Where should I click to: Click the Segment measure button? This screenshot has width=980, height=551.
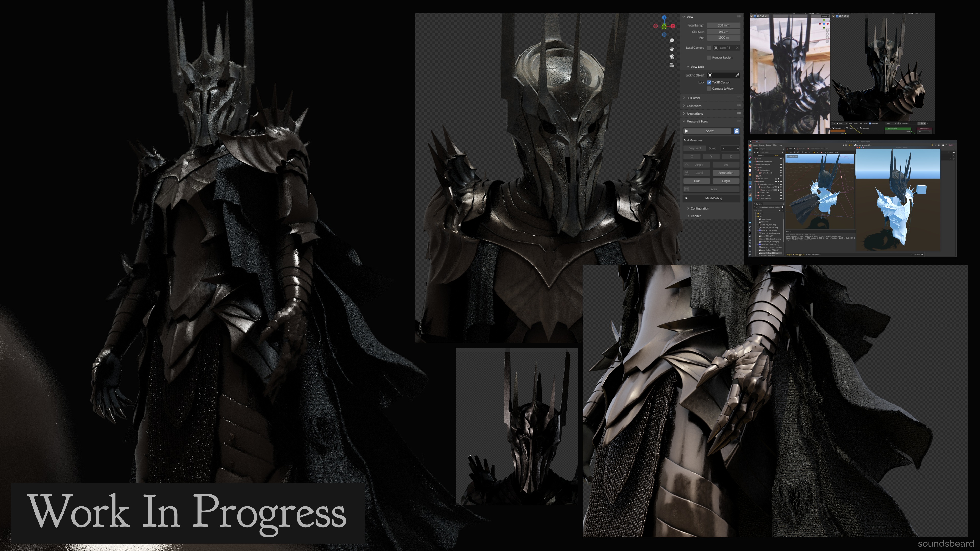tap(695, 148)
